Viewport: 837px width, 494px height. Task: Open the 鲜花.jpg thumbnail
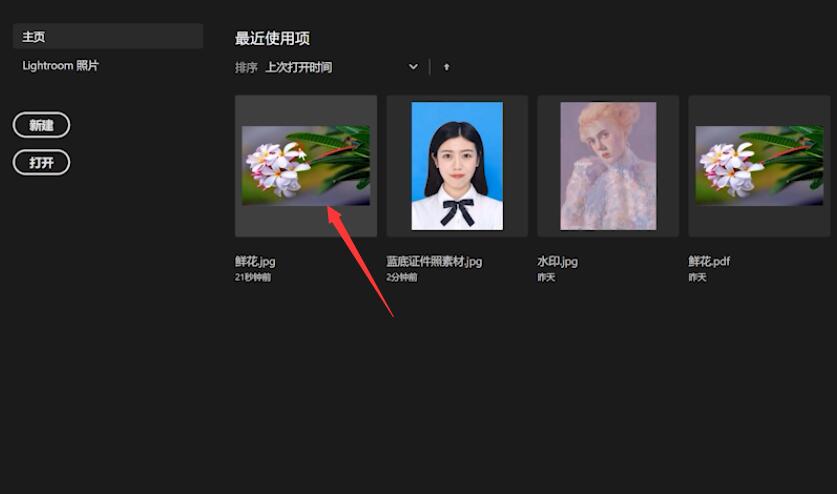pyautogui.click(x=306, y=166)
